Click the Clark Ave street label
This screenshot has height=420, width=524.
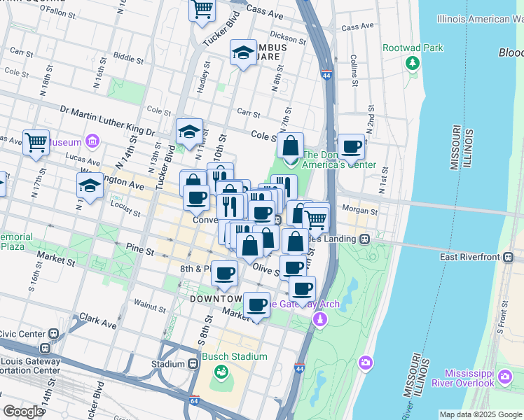[98, 321]
